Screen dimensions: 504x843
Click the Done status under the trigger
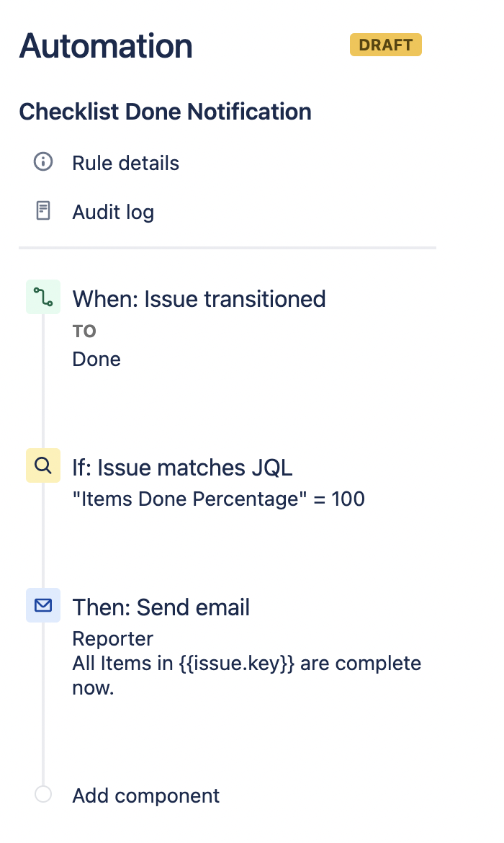[96, 359]
